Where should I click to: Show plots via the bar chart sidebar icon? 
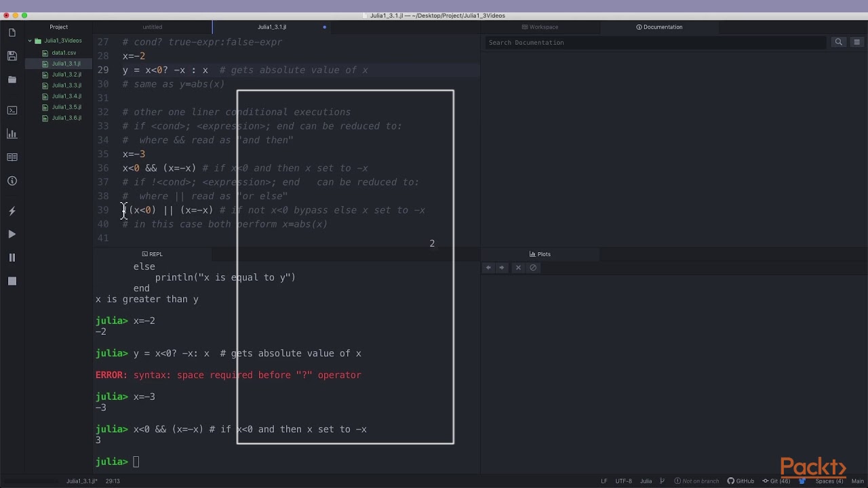12,134
